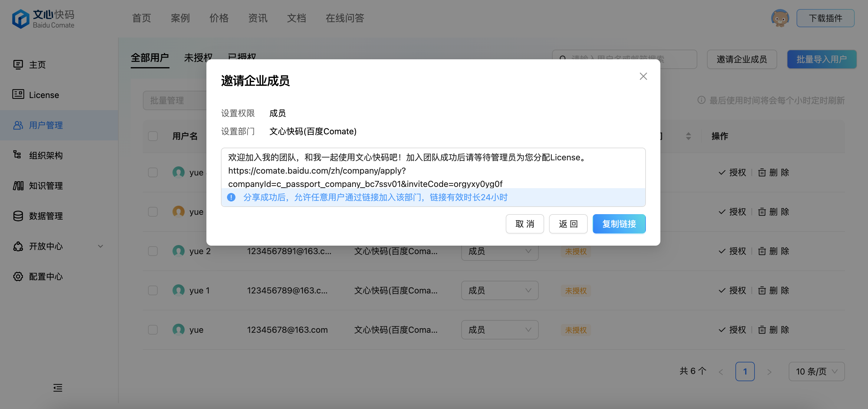The width and height of the screenshot is (868, 409).
Task: Authorize user 12345678@163.com
Action: [732, 330]
